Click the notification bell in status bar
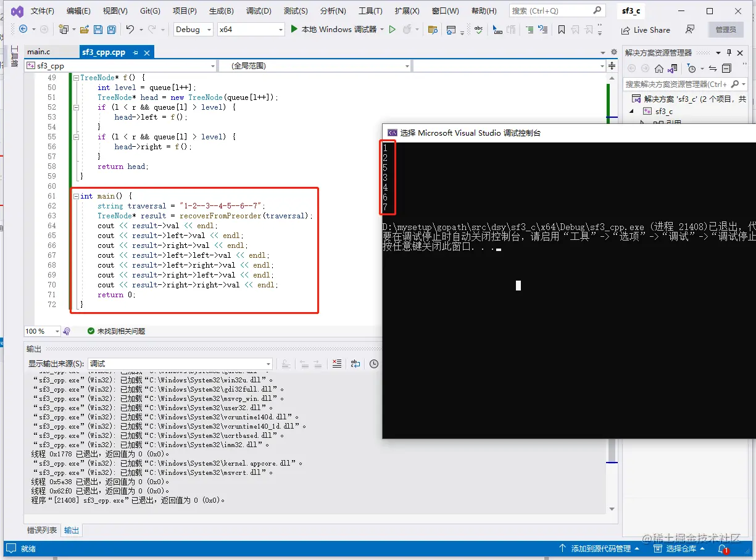The width and height of the screenshot is (756, 560). pyautogui.click(x=723, y=548)
